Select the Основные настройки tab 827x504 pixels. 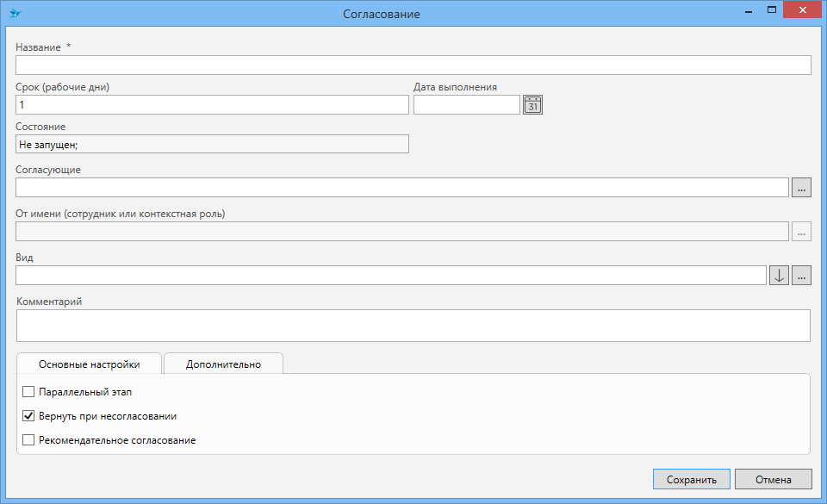tap(90, 364)
